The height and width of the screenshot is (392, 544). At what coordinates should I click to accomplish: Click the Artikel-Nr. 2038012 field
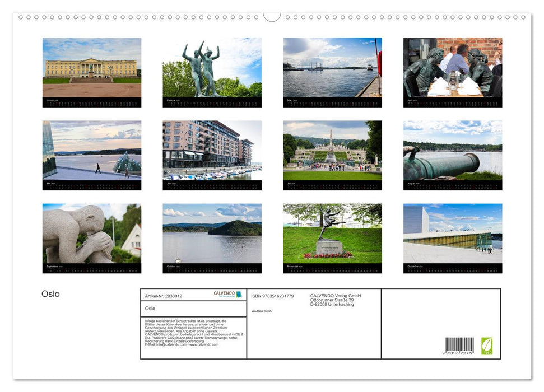coord(164,296)
